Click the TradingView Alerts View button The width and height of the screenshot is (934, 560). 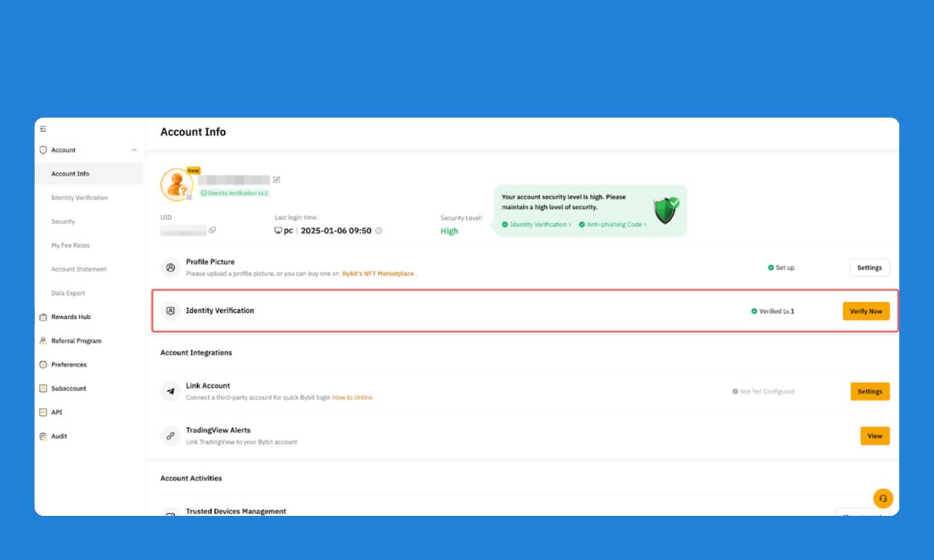coord(875,436)
